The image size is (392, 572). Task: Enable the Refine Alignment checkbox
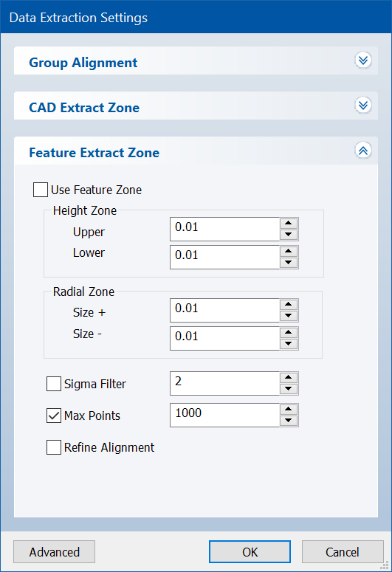54,447
